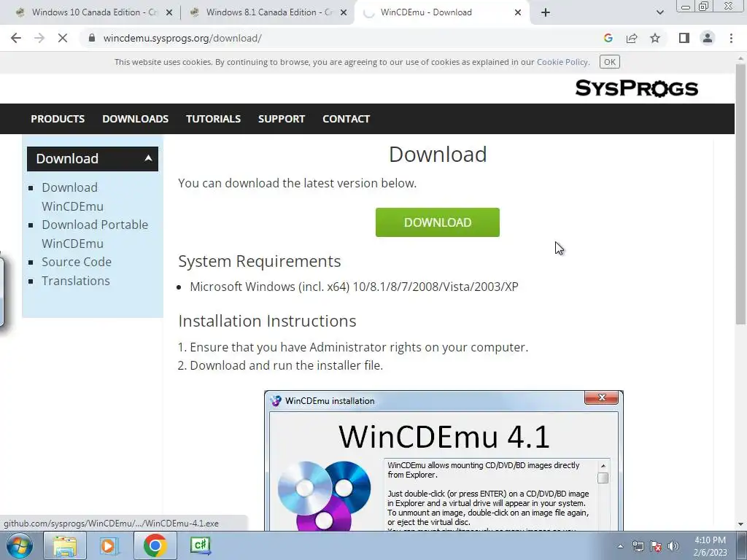Open the Windows Start menu
The width and height of the screenshot is (747, 560).
(20, 545)
